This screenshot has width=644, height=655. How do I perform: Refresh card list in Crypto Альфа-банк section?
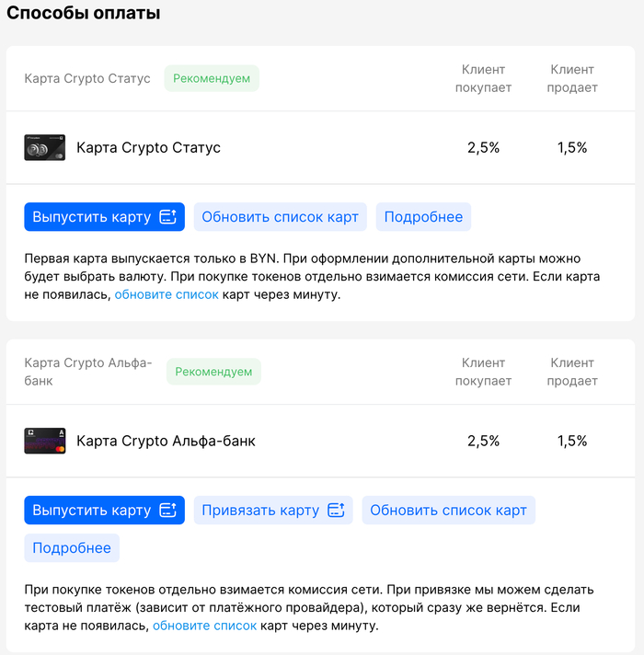click(448, 511)
